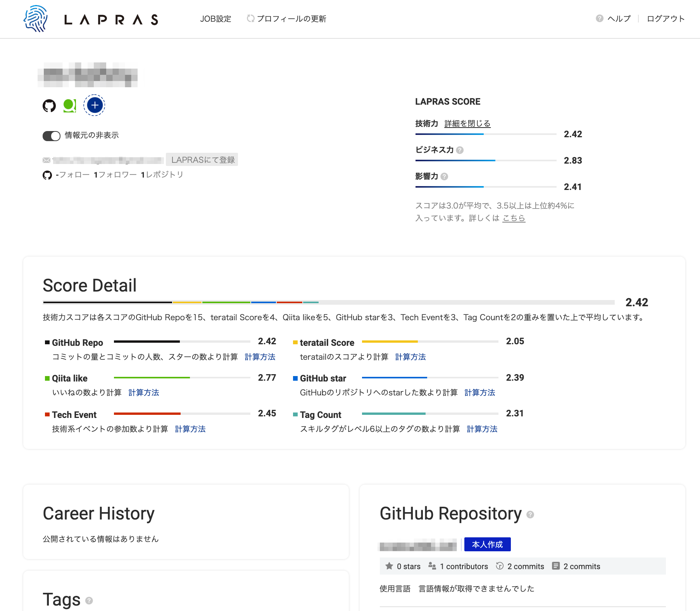The width and height of the screenshot is (700, 611).
Task: Click the 1レポジトリ count text
Action: click(x=162, y=175)
